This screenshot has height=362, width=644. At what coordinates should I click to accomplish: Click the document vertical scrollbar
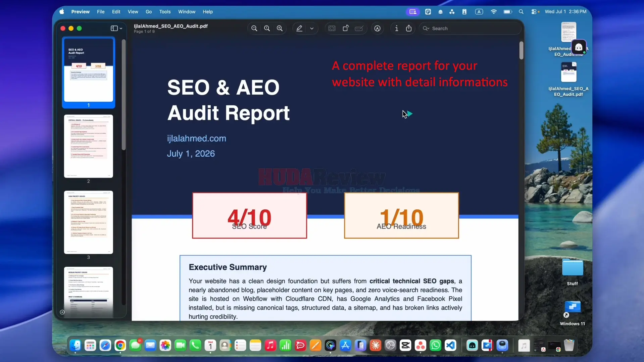coord(521,50)
